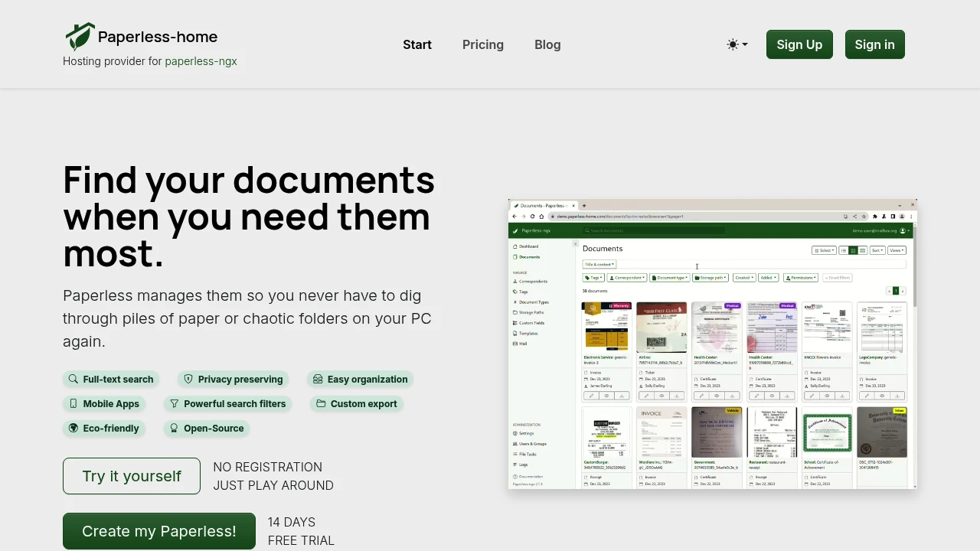
Task: Click the inbox icon of Easy organization
Action: (x=318, y=379)
